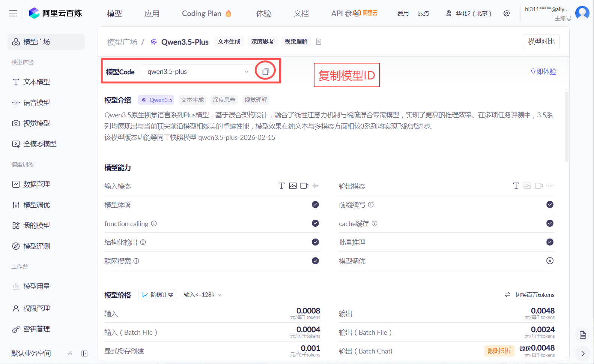Click info icon next to 联网搜索
594x364 pixels.
tap(136, 261)
